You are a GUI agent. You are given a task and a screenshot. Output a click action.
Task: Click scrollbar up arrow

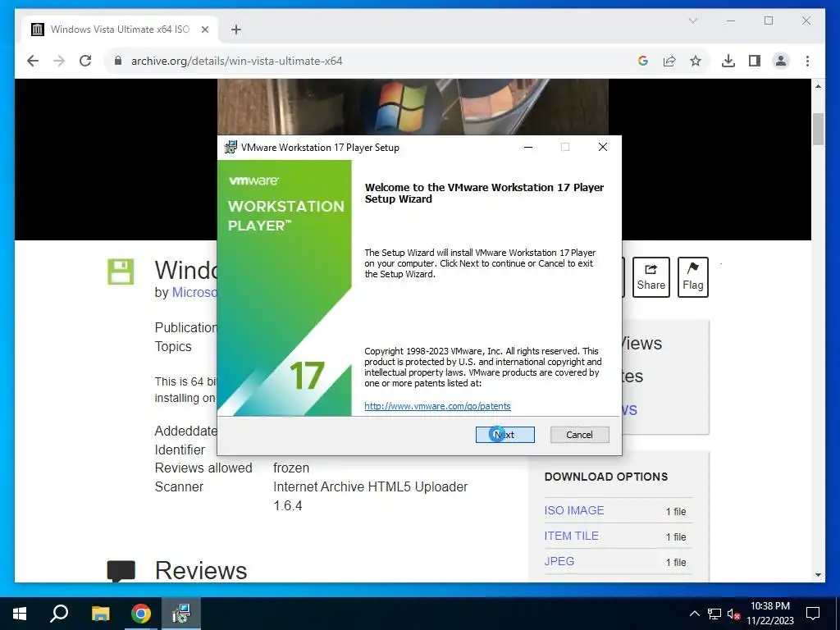(x=818, y=86)
